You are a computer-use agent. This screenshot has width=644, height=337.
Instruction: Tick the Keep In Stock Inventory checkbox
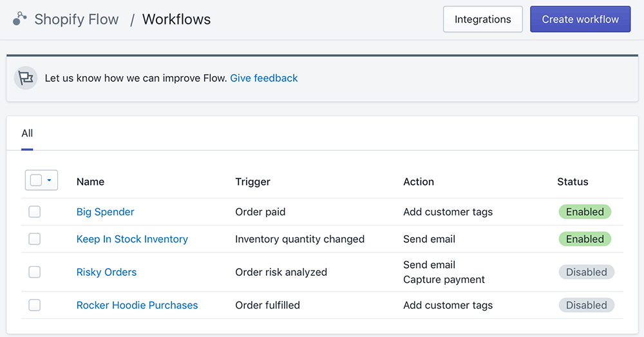pos(35,239)
